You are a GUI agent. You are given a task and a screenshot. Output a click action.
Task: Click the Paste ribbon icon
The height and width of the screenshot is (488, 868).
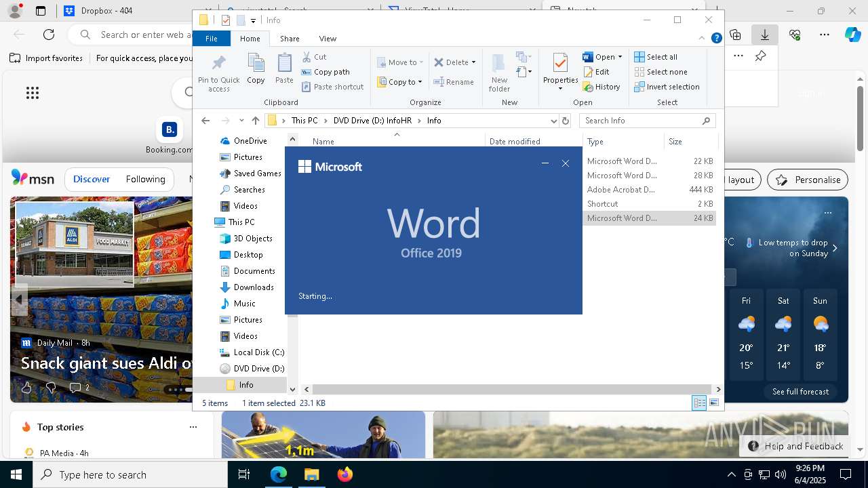click(284, 69)
